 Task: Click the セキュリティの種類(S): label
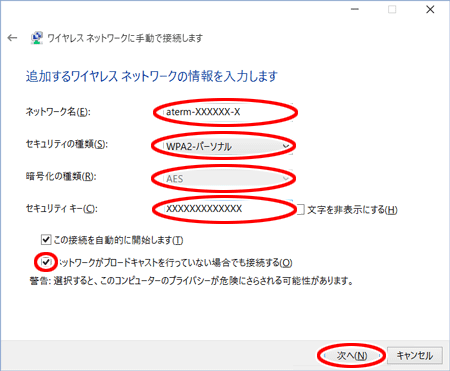[67, 144]
